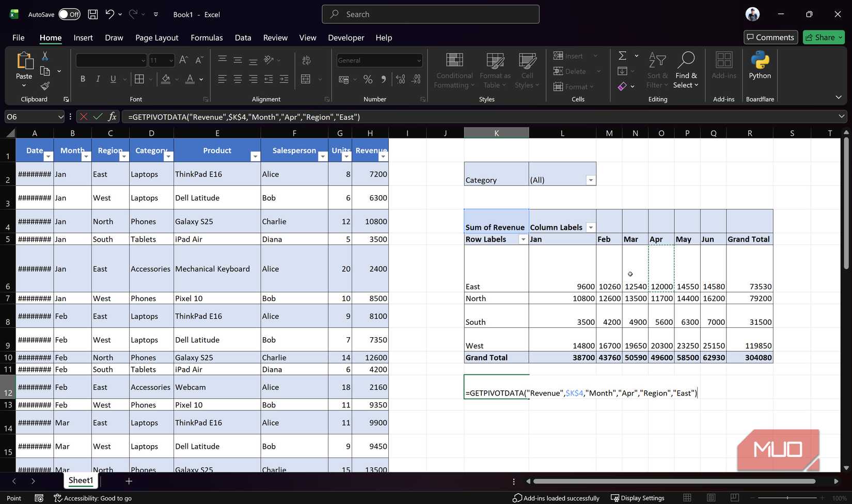Switch to Developer tab
Screen dimensions: 852x504
(346, 38)
